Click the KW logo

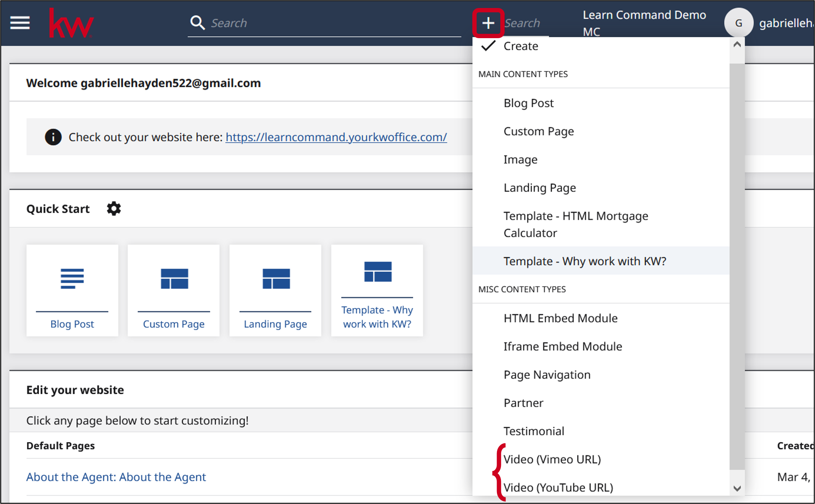click(x=71, y=23)
